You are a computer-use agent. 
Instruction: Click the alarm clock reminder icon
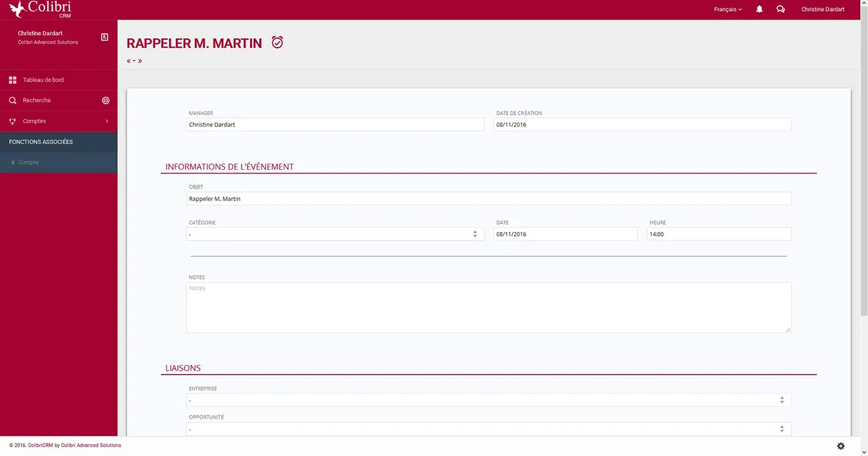click(x=278, y=43)
